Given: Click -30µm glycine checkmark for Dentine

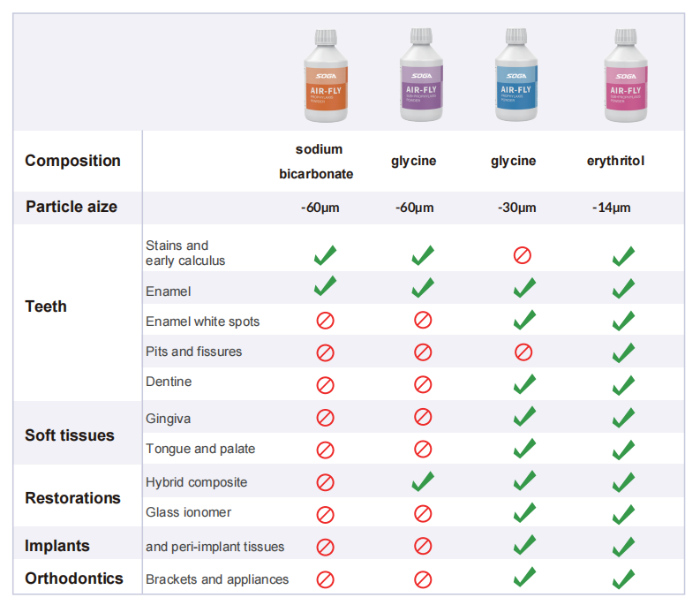Looking at the screenshot, I should point(524,384).
